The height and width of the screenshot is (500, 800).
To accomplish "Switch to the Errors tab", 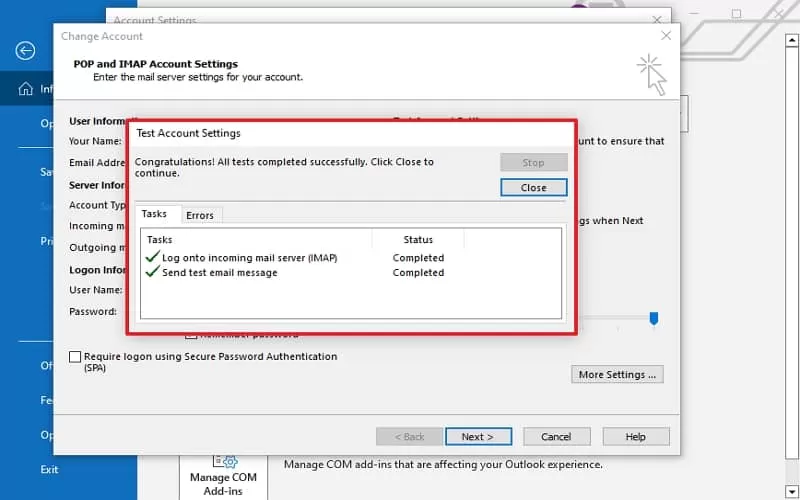I will [200, 215].
